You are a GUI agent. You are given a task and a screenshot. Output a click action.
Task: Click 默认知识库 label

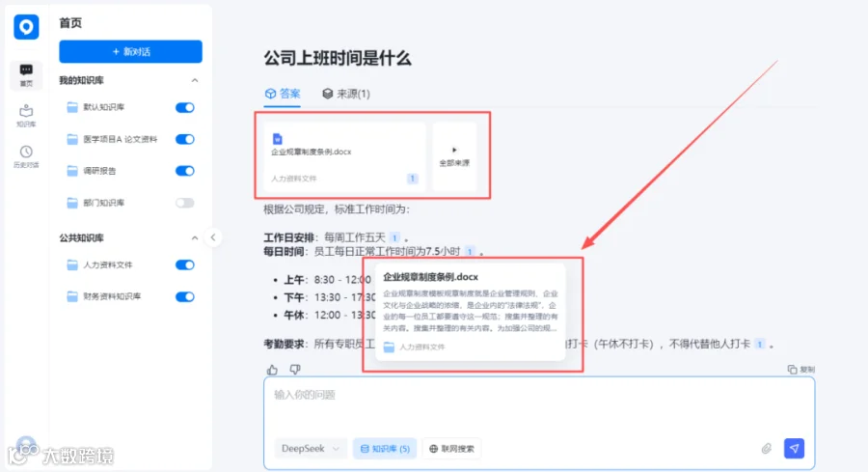tap(103, 107)
